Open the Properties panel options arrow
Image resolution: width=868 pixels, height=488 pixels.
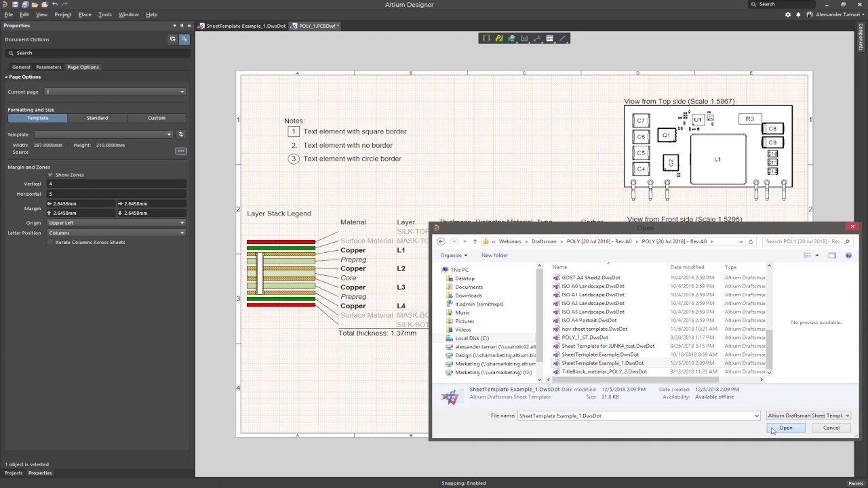[x=175, y=26]
